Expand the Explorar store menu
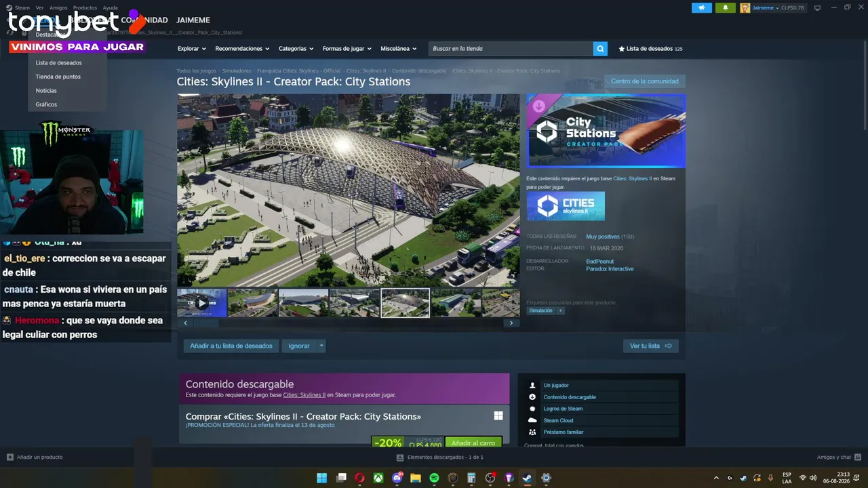This screenshot has height=488, width=868. 192,49
